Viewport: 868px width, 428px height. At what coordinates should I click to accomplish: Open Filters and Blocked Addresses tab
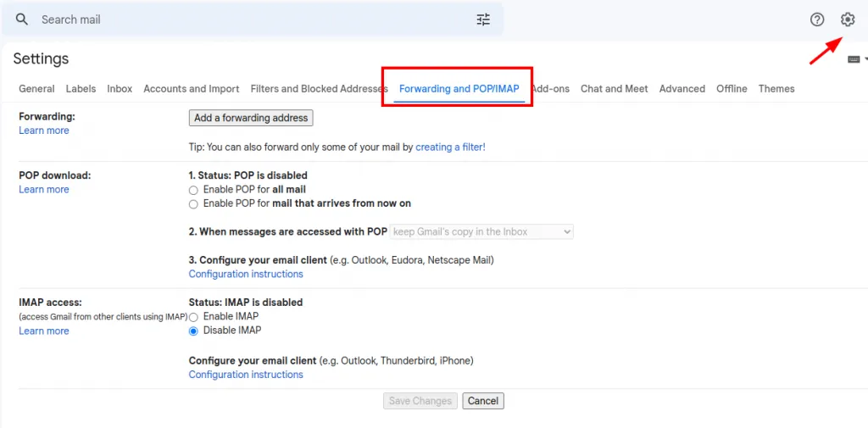point(319,89)
